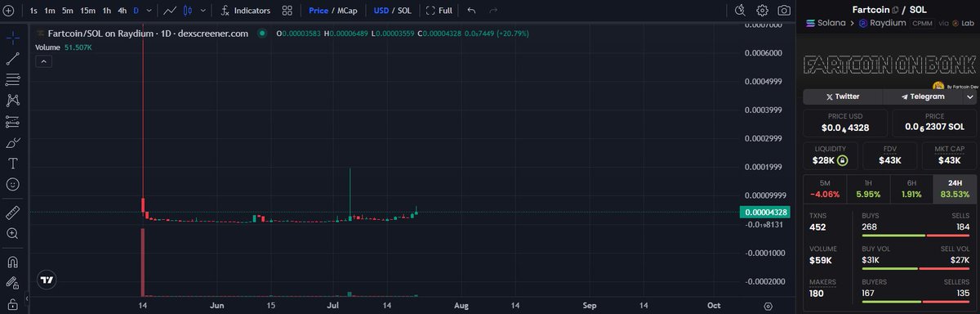980x314 pixels.
Task: Click the PRICE USD value box
Action: [x=844, y=123]
